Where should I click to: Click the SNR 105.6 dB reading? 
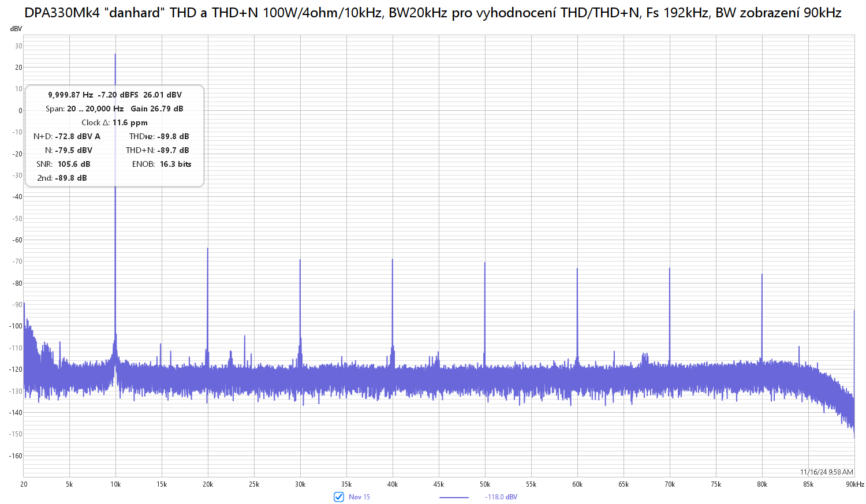64,164
